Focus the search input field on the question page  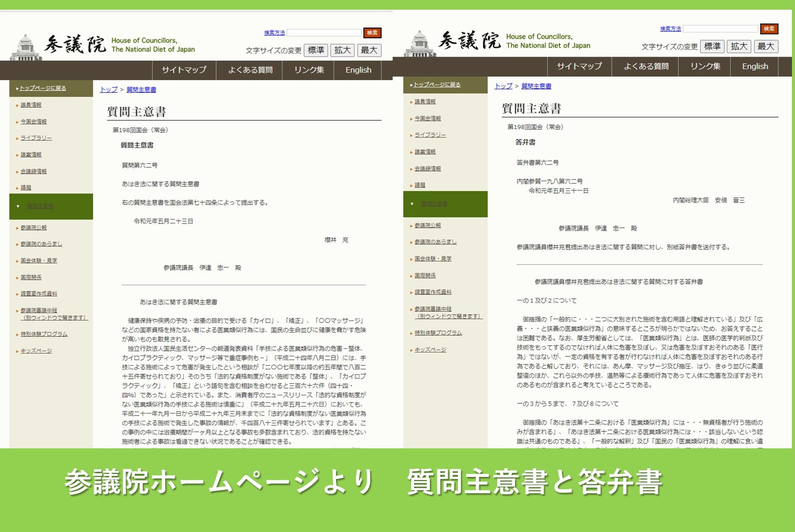tap(324, 33)
